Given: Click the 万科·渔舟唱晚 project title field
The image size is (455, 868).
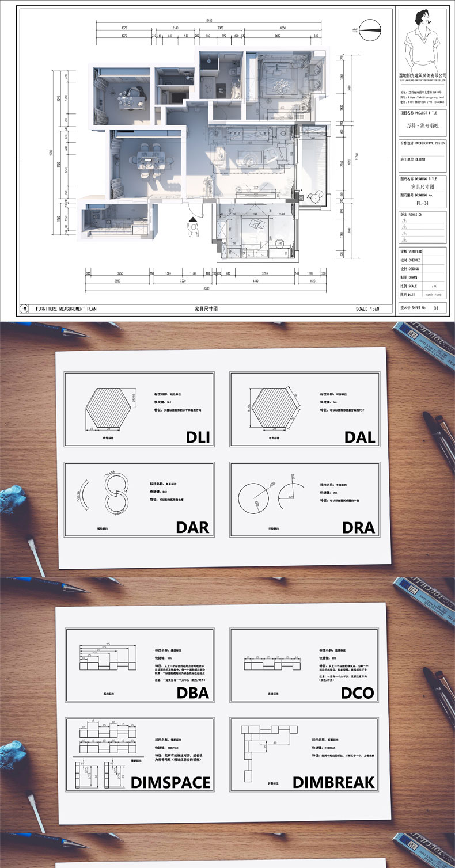Looking at the screenshot, I should (x=422, y=125).
